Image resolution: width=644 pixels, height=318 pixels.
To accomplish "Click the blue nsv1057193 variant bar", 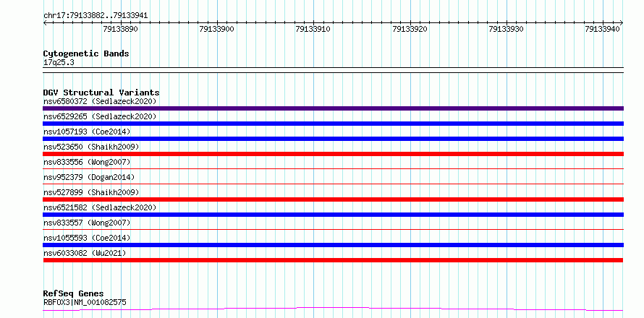I will (x=333, y=139).
